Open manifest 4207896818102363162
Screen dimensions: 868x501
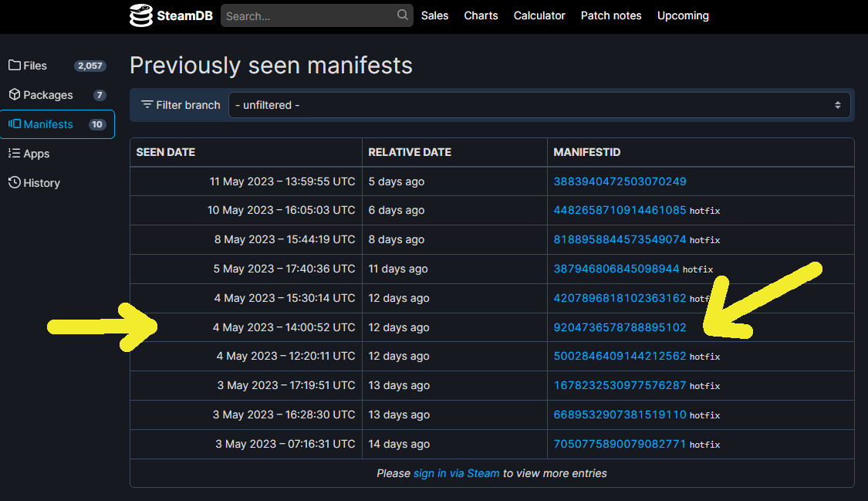point(620,298)
